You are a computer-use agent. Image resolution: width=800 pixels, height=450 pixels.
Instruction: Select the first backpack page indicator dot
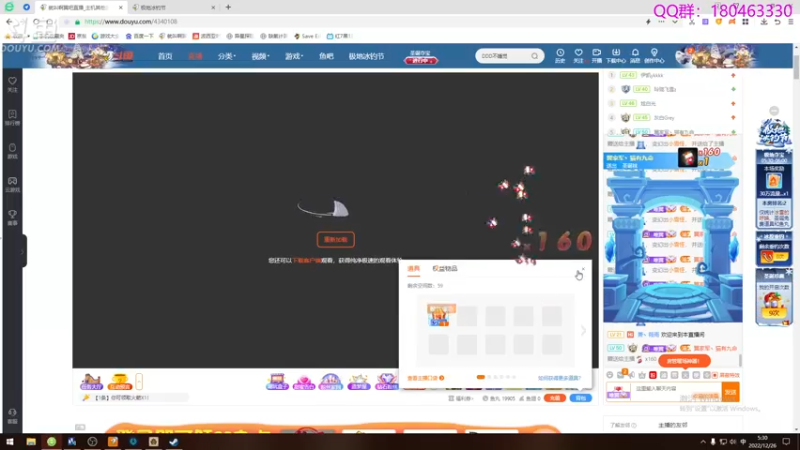coord(481,377)
